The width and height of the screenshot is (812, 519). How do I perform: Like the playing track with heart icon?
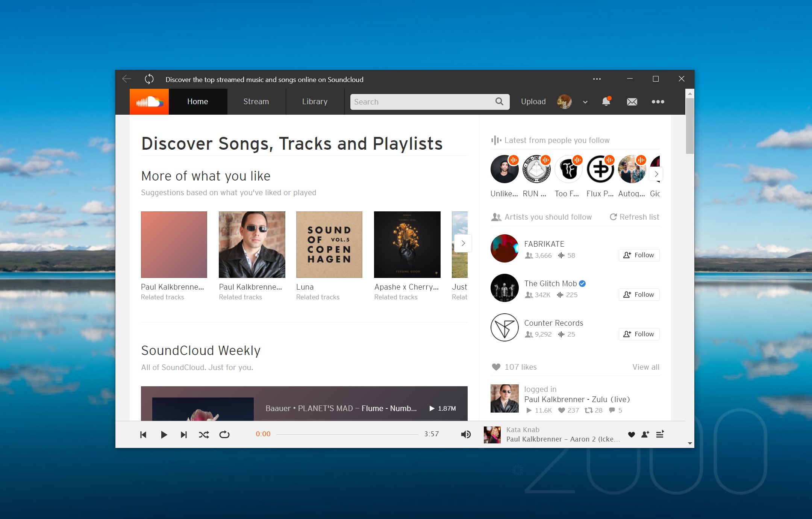click(632, 435)
